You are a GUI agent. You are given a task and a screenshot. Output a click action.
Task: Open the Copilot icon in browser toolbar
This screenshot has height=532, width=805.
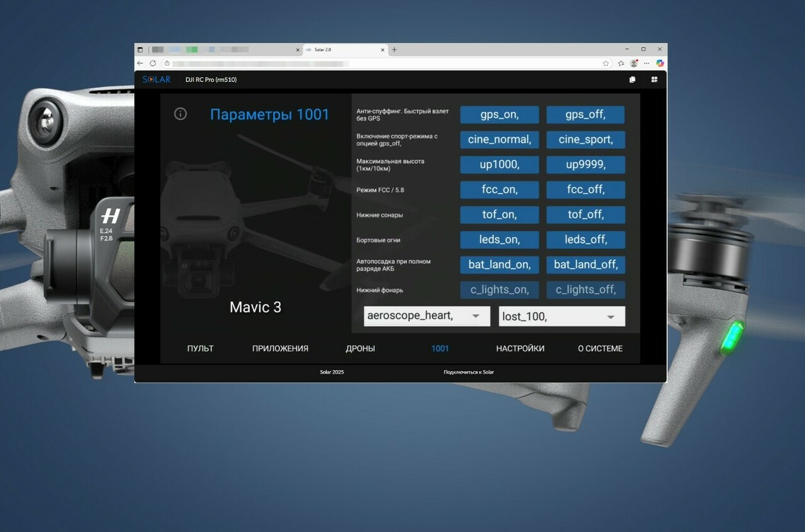coord(660,63)
